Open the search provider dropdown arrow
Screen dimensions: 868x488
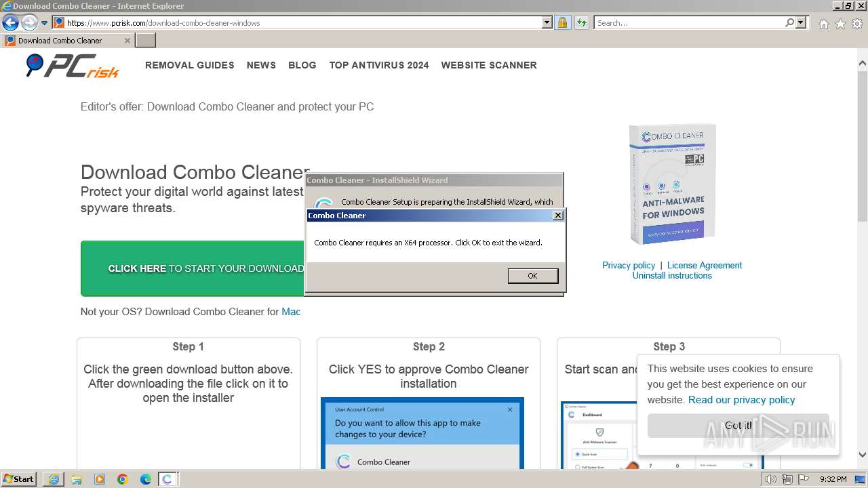[x=801, y=22]
